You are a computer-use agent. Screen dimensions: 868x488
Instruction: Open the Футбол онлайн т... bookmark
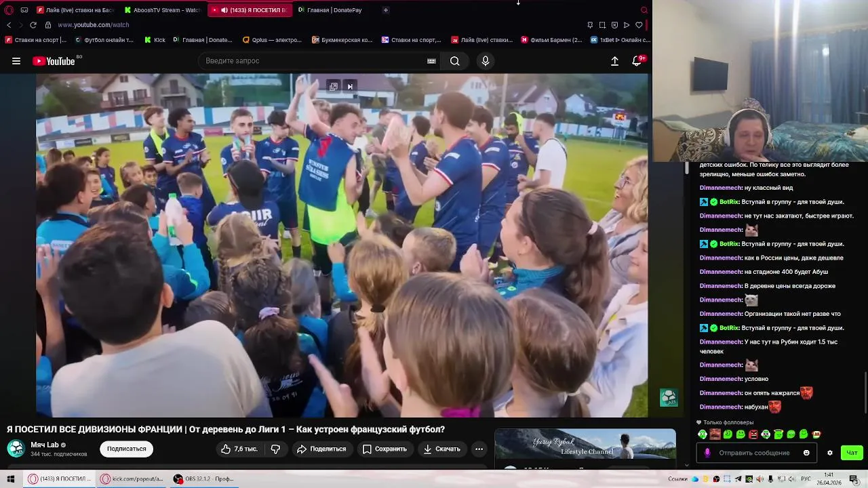click(x=104, y=40)
